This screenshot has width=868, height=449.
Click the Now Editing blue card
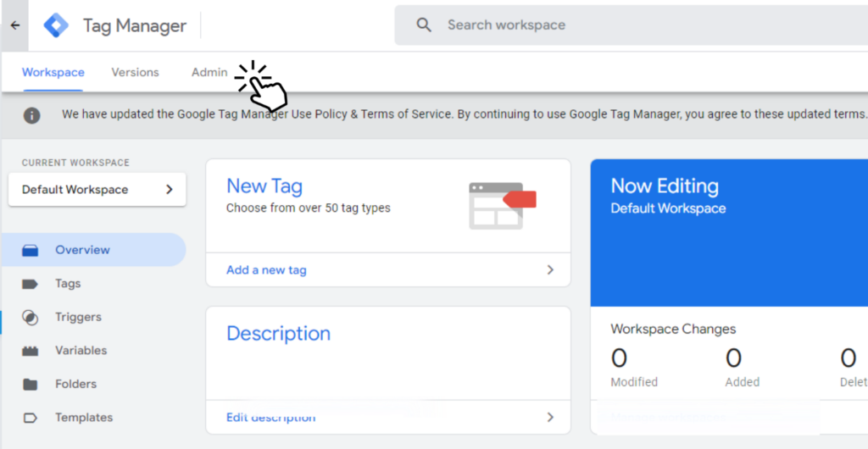point(729,233)
